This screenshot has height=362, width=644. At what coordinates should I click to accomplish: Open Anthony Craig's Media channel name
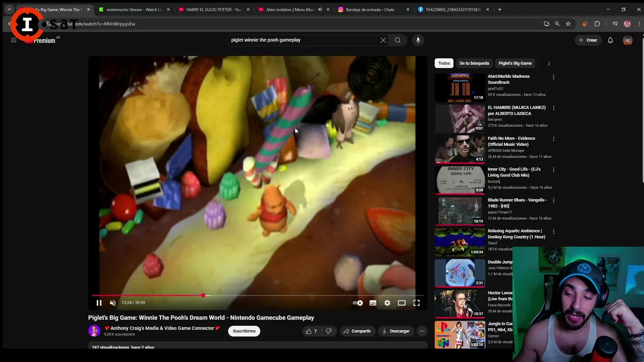point(163,328)
